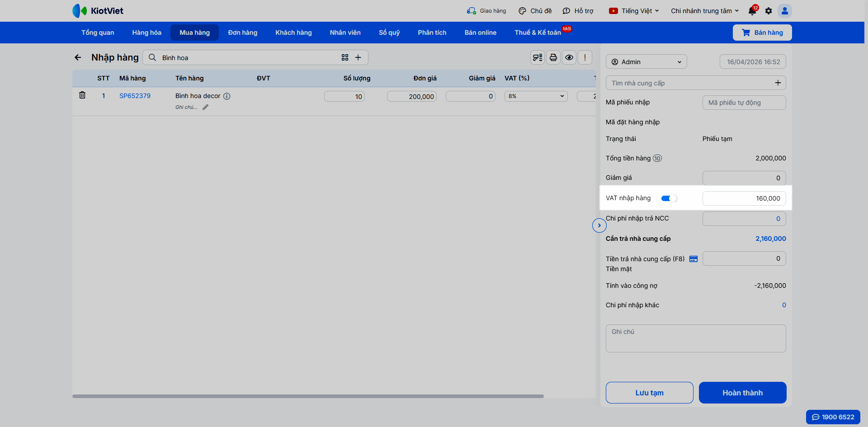Open the Sổ quỹ menu
The image size is (868, 427).
pyautogui.click(x=389, y=33)
